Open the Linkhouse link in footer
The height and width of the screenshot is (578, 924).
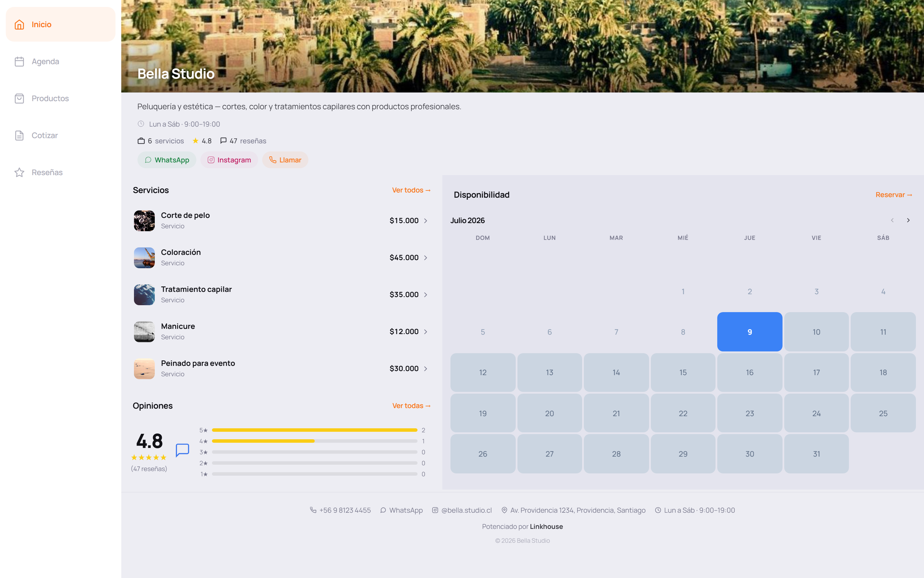tap(546, 526)
